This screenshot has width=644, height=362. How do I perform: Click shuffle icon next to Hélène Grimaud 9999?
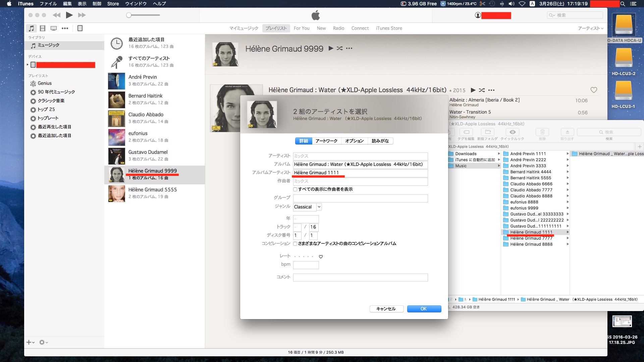click(340, 48)
